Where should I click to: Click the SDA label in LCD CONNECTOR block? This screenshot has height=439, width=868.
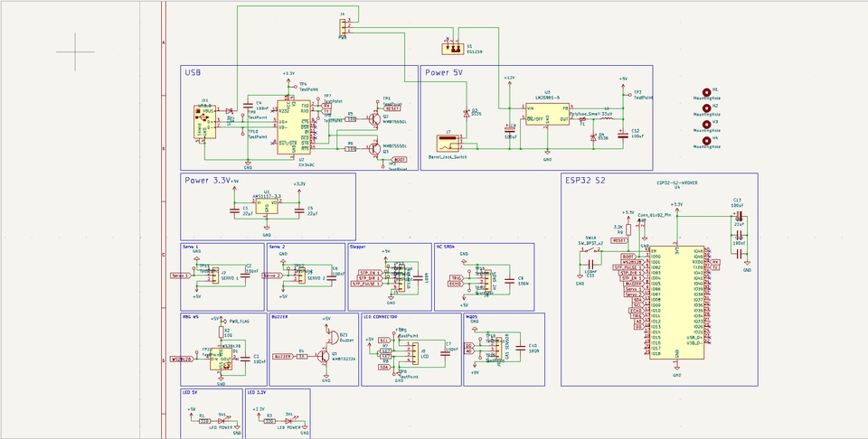pos(383,367)
